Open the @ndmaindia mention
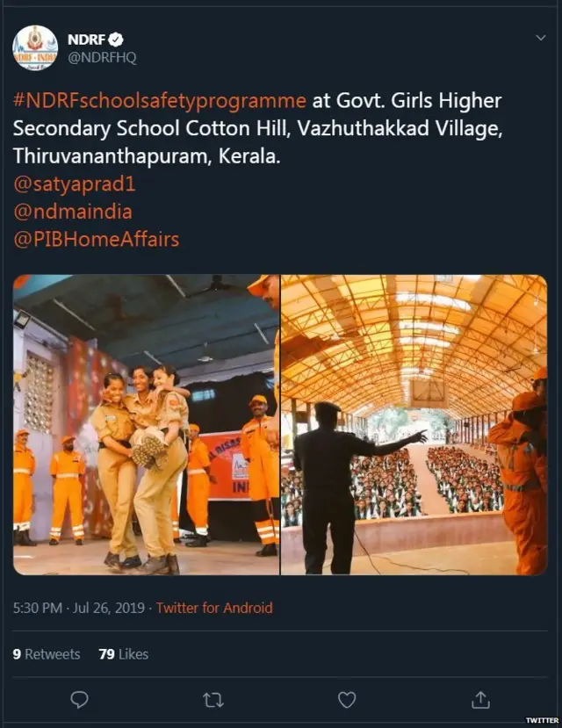This screenshot has height=728, width=562. click(73, 212)
